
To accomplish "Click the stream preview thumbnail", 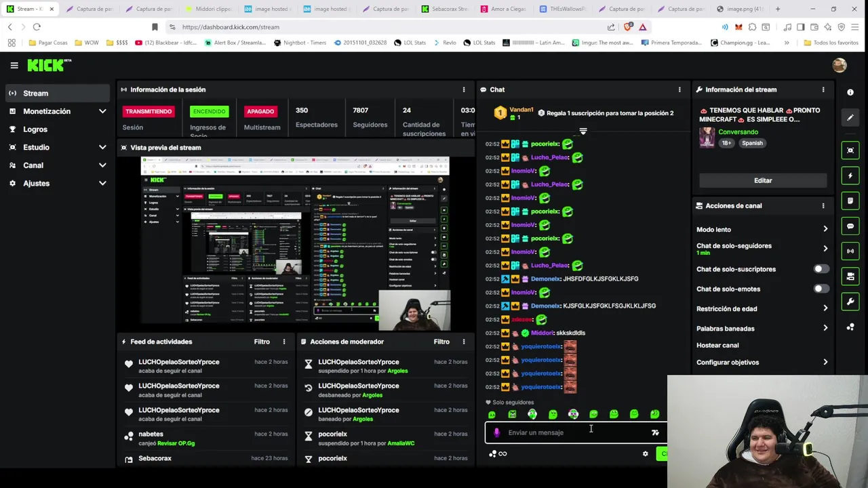I will tap(296, 243).
